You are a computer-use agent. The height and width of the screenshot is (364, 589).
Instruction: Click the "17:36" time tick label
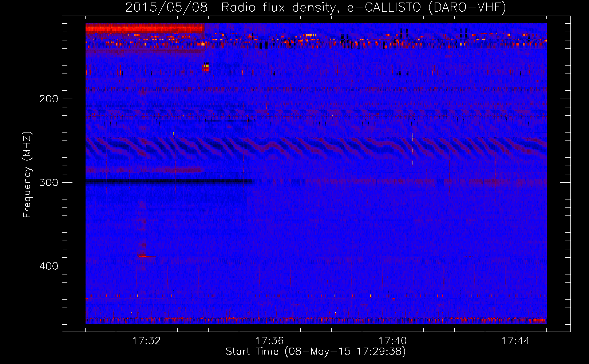point(270,341)
